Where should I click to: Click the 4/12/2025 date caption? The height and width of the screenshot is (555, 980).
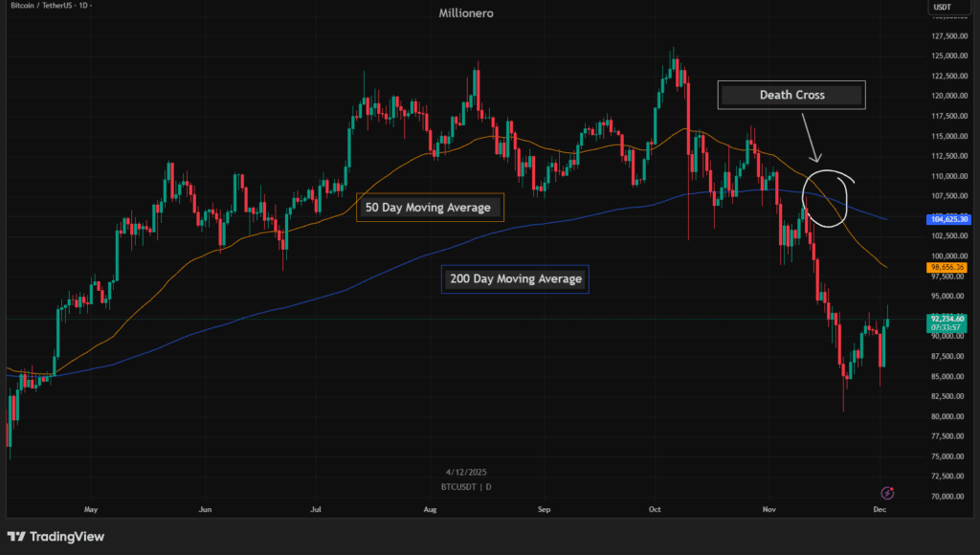[466, 472]
